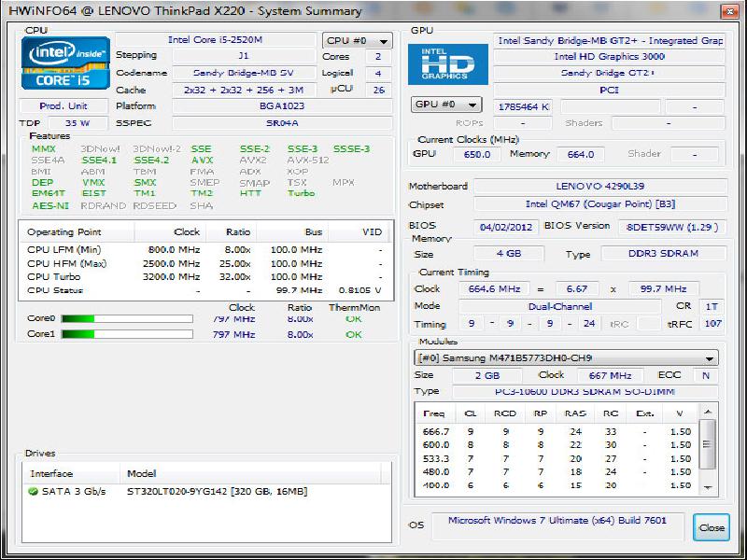Click the Intel QM67 (Cougar Point) chipset field

point(600,204)
